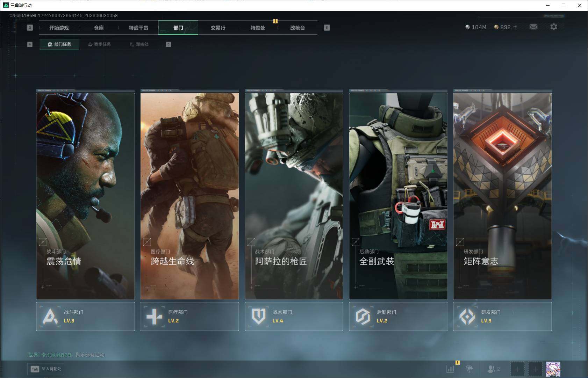588x378 pixels.
Task: Click the flag icon in bottom bar
Action: (469, 369)
